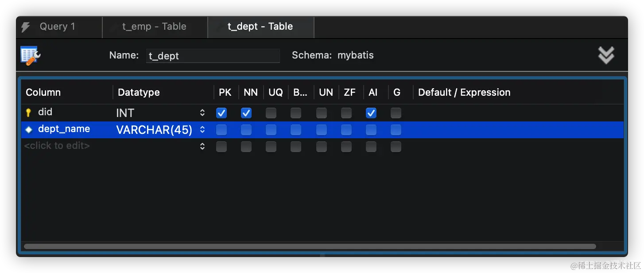Click the diamond icon beside dept_name
The height and width of the screenshot is (273, 644).
pyautogui.click(x=29, y=130)
